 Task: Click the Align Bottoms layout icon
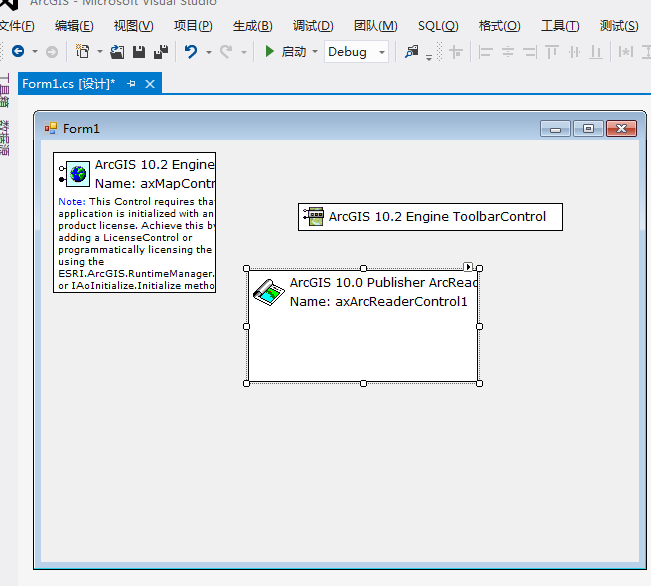click(596, 52)
